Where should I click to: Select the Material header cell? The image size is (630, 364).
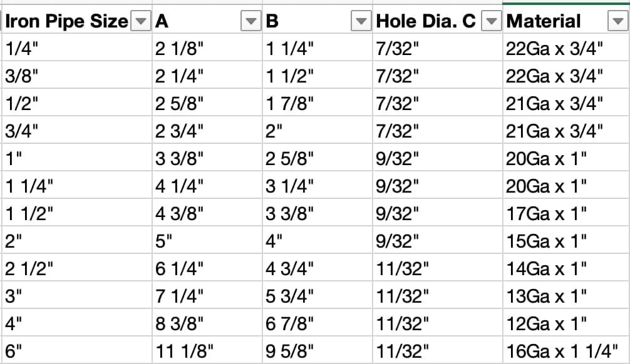(x=566, y=19)
